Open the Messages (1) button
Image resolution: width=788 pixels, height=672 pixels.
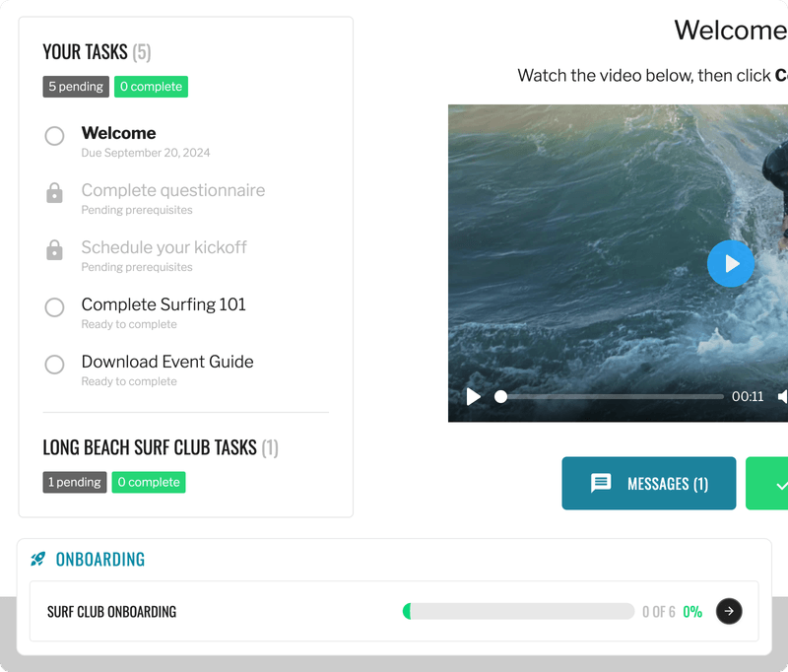(x=649, y=483)
